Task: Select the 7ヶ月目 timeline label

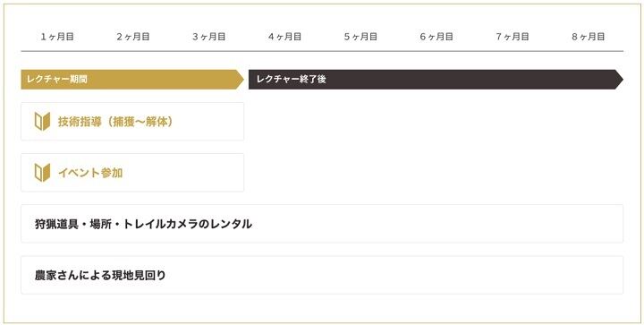Action: (513, 37)
